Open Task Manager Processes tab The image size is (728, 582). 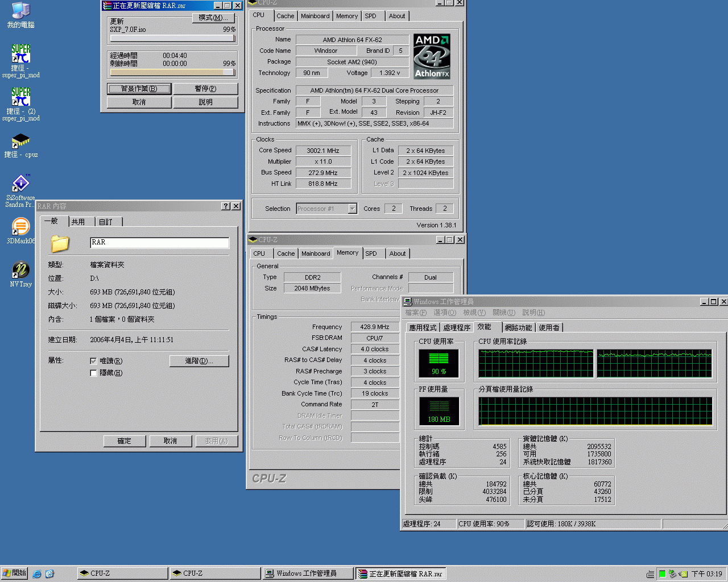(457, 327)
